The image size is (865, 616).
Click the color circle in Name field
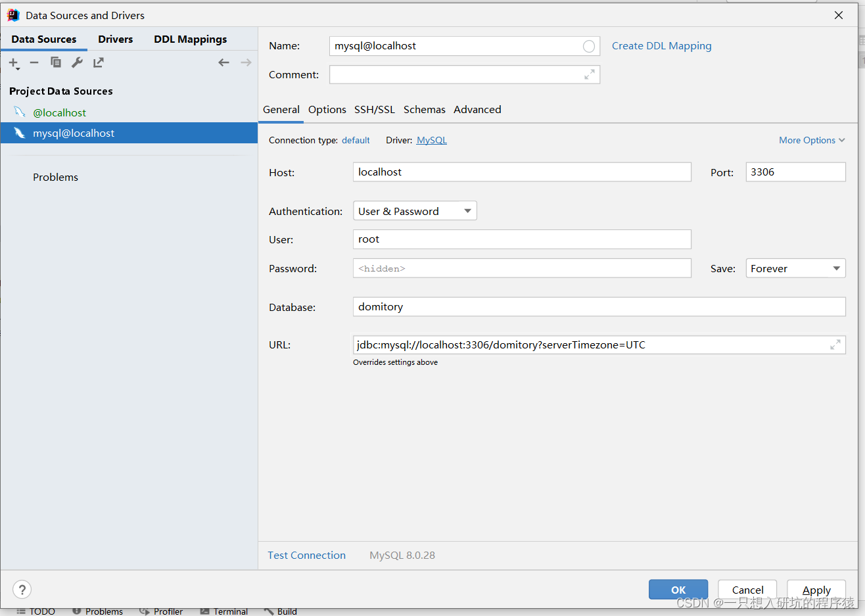click(x=589, y=46)
